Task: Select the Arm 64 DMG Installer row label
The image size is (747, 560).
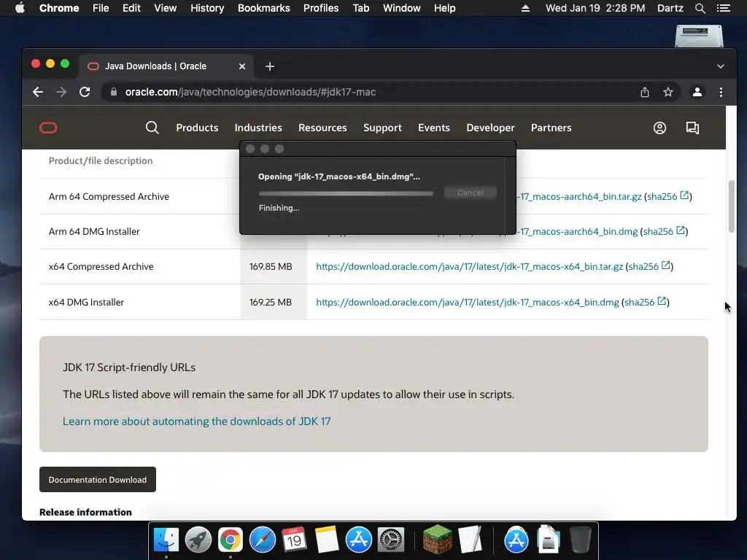Action: tap(94, 231)
